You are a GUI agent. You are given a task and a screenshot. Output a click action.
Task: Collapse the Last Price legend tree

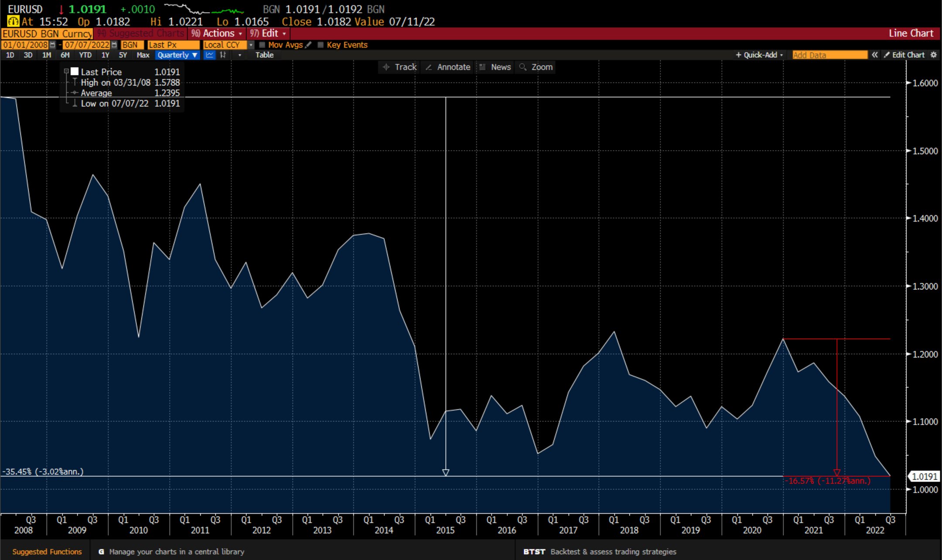click(66, 71)
